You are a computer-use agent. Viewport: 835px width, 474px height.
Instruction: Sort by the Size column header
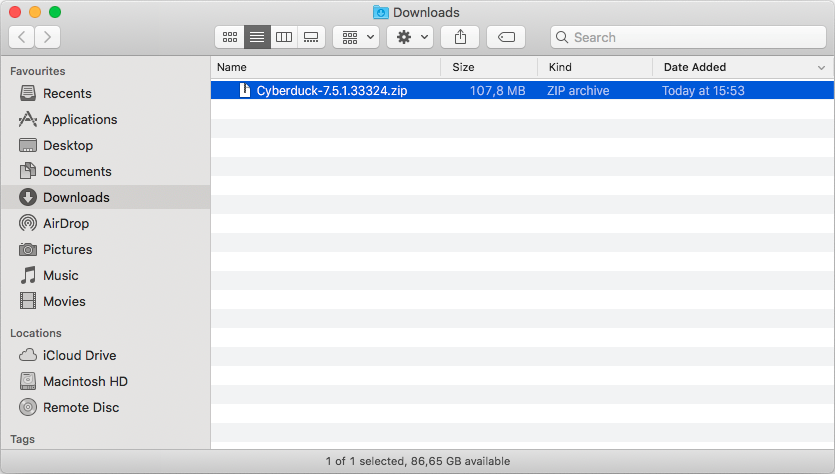[x=463, y=67]
